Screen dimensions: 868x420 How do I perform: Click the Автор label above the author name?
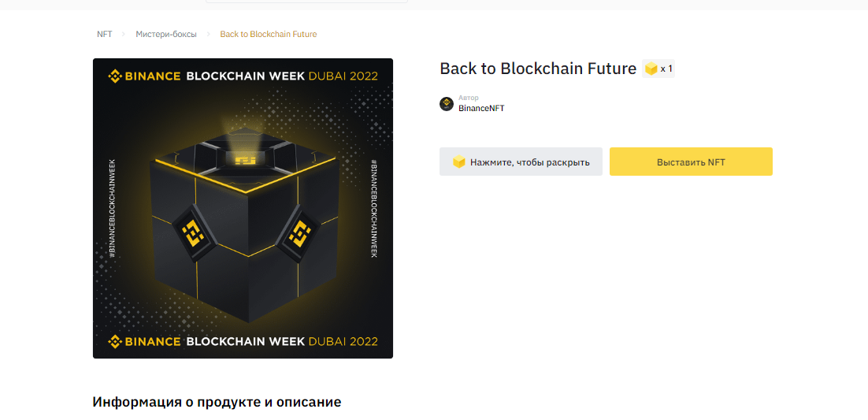pos(469,98)
